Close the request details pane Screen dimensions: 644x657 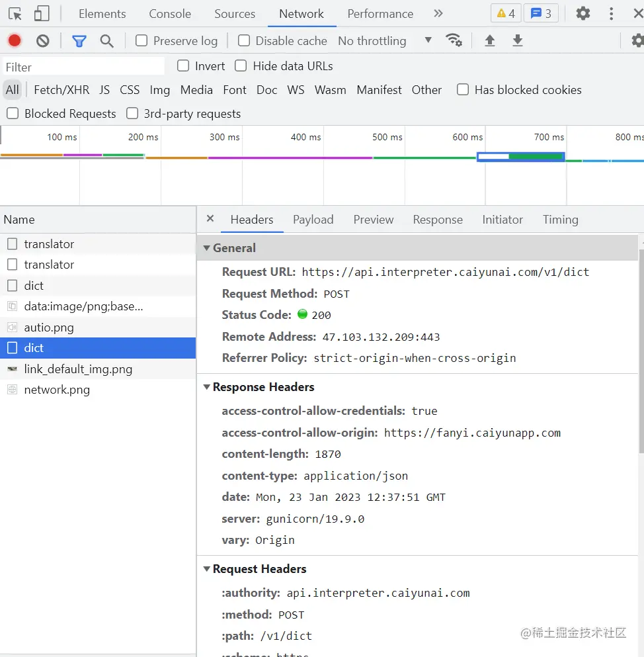[x=210, y=218]
